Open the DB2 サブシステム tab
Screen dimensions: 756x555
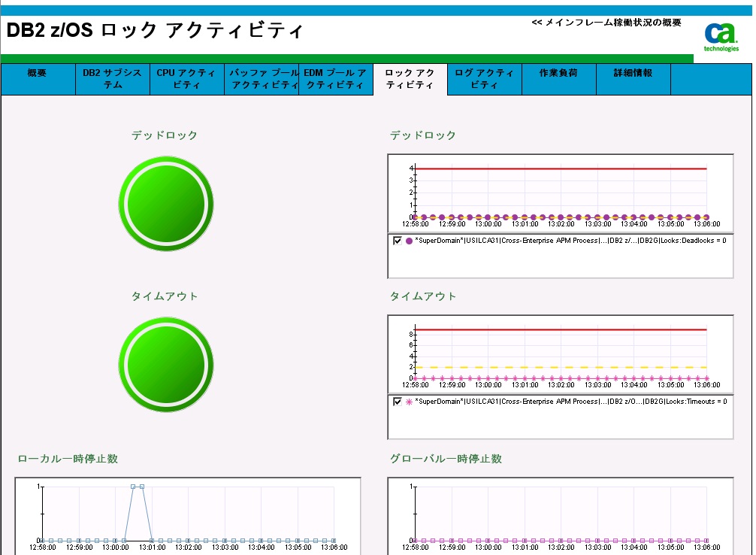pyautogui.click(x=112, y=78)
